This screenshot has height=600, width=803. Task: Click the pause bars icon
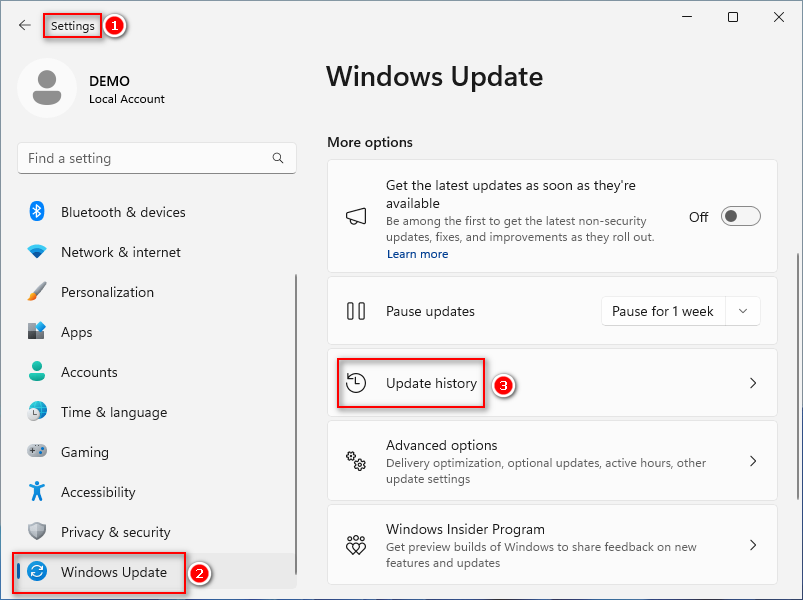pos(356,311)
